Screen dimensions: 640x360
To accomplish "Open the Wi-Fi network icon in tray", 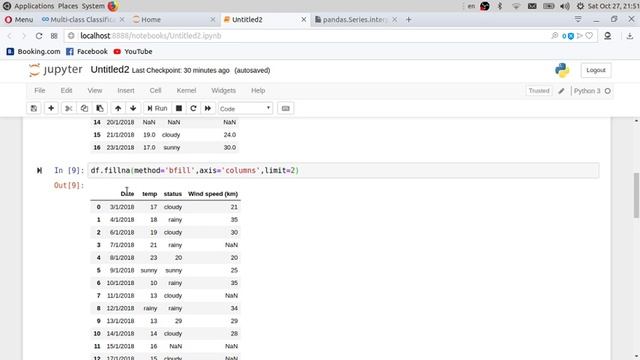I will coord(516,6).
